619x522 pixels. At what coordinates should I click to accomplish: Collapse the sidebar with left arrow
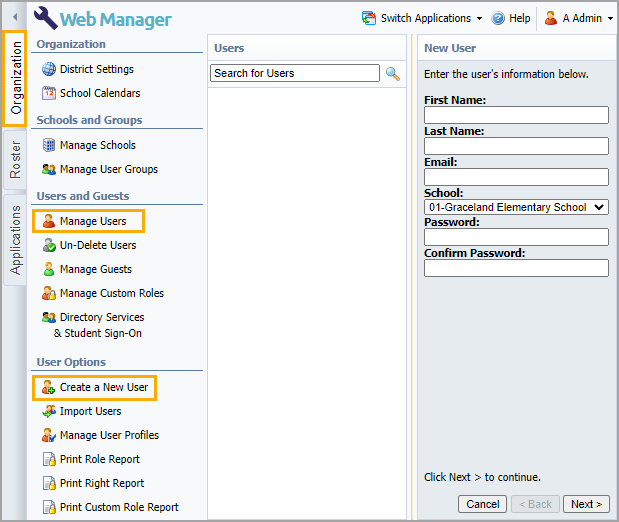point(15,17)
